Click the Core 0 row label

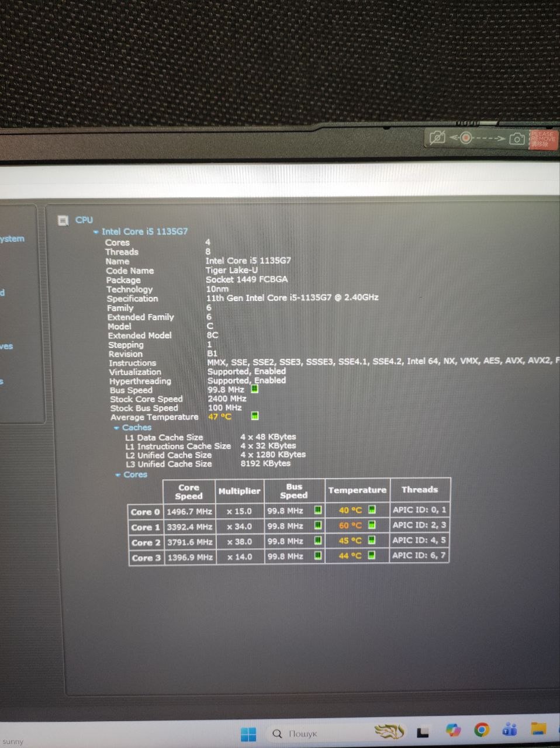pyautogui.click(x=146, y=512)
